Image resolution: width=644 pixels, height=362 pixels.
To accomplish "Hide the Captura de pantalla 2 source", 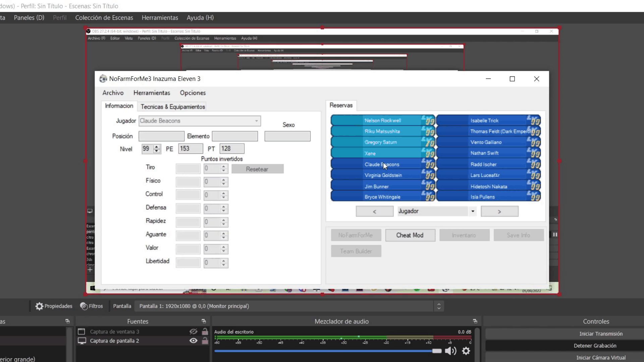I will click(x=193, y=341).
